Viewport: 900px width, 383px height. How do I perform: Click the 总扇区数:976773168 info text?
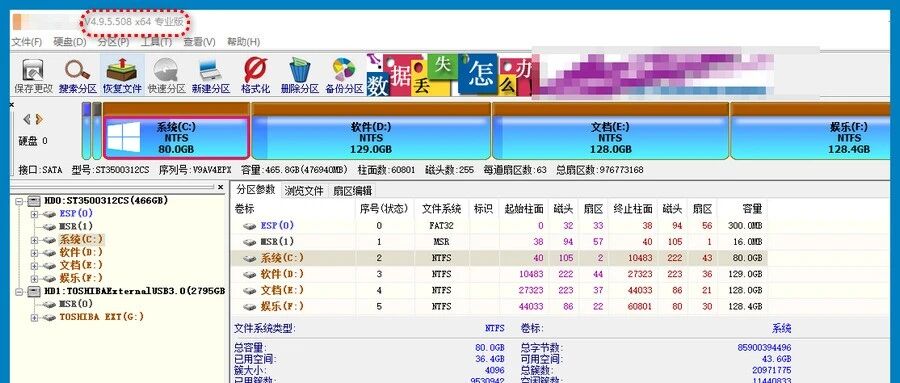tap(599, 170)
